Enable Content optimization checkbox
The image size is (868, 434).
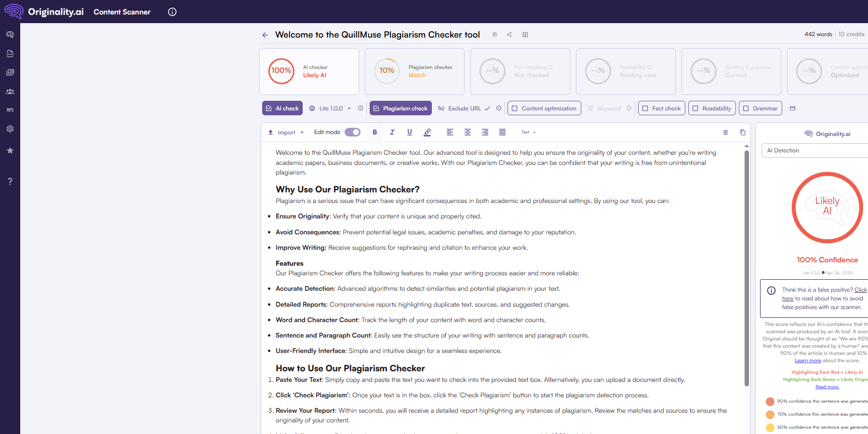click(x=515, y=108)
